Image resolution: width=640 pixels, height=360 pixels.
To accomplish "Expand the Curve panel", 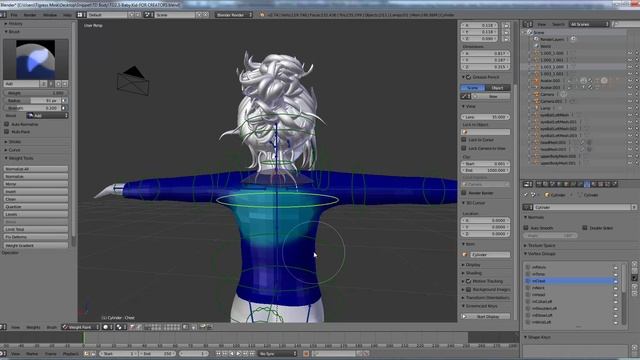I will pyautogui.click(x=13, y=150).
